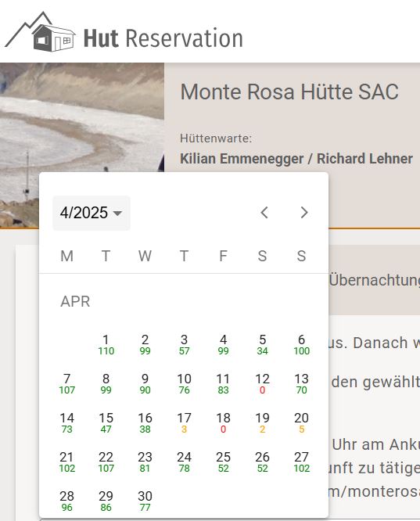Viewport: 420px width, 521px height.
Task: Choose April 14 with 73 places
Action: pos(66,423)
